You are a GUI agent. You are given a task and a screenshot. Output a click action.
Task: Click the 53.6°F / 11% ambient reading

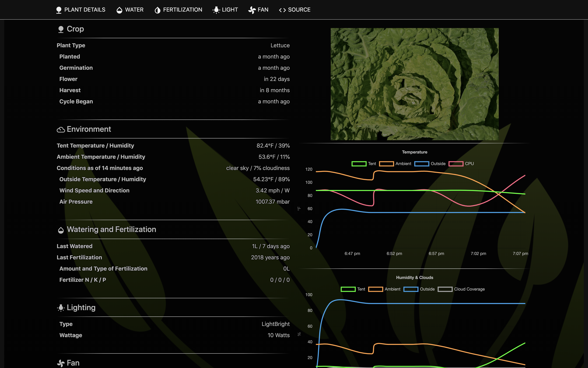click(274, 157)
